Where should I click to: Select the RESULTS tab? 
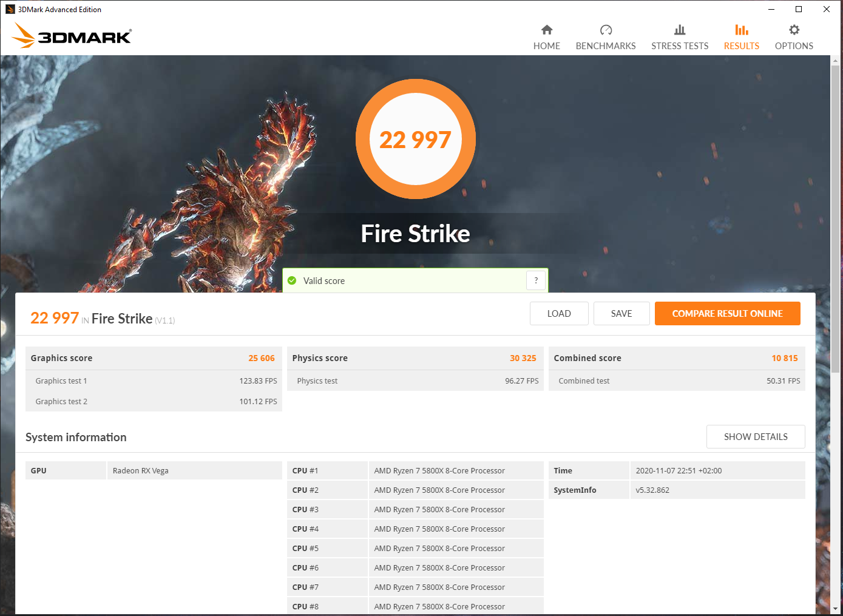[742, 38]
